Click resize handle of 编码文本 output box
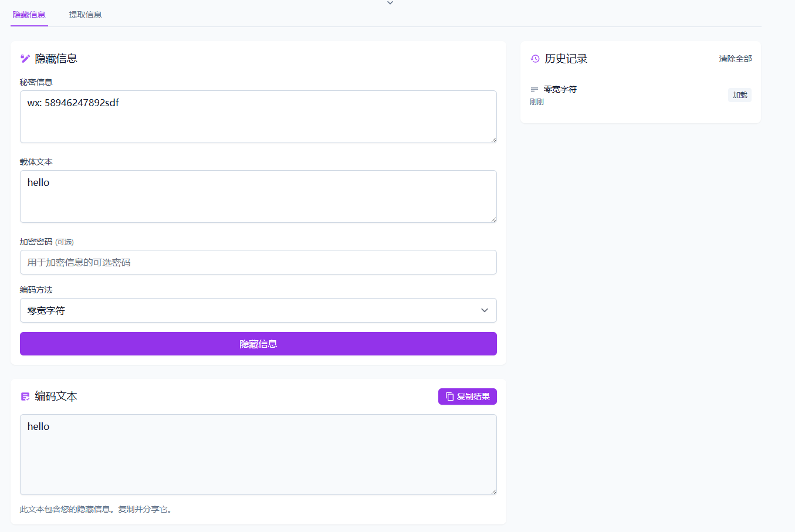 click(x=493, y=492)
